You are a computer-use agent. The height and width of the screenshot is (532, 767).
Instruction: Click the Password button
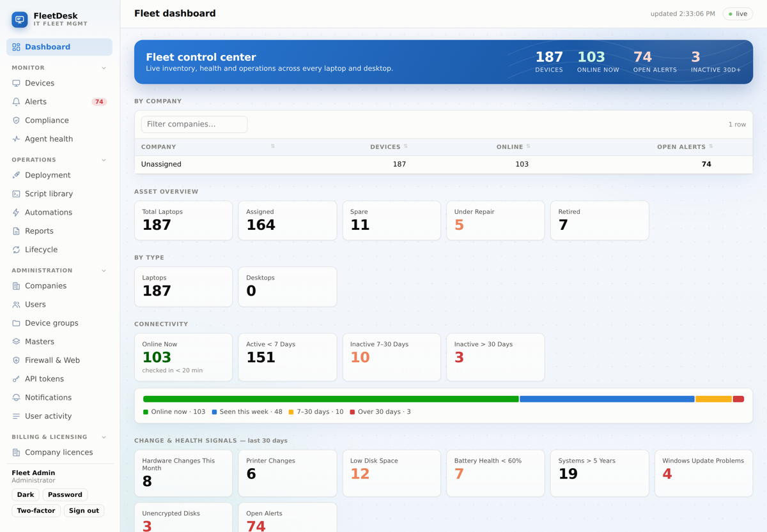tap(65, 494)
